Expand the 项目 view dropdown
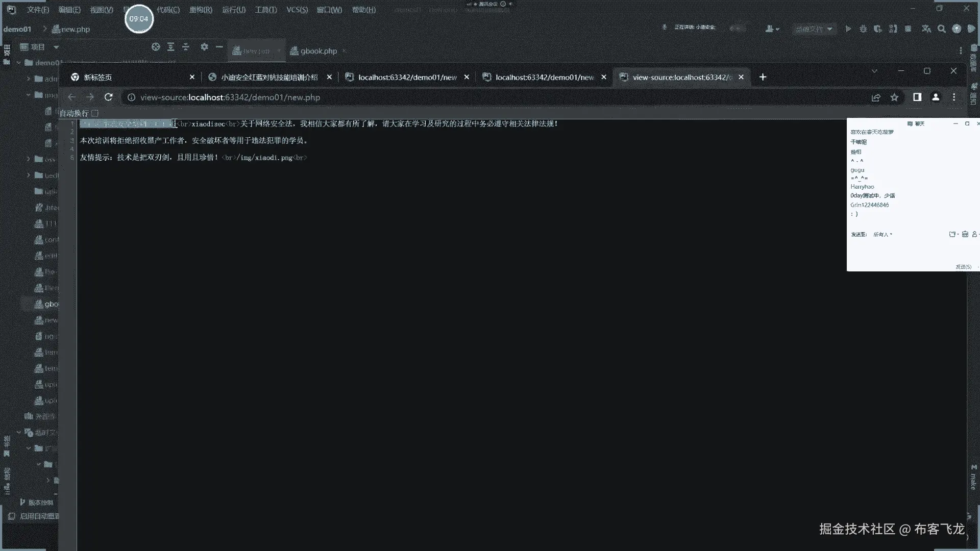The width and height of the screenshot is (980, 551). tap(56, 47)
